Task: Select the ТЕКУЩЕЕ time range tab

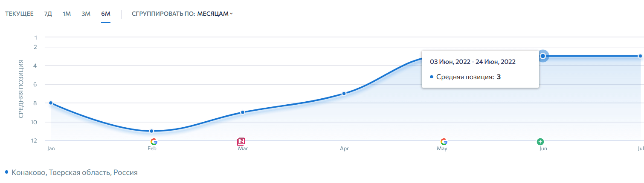Action: pos(19,14)
